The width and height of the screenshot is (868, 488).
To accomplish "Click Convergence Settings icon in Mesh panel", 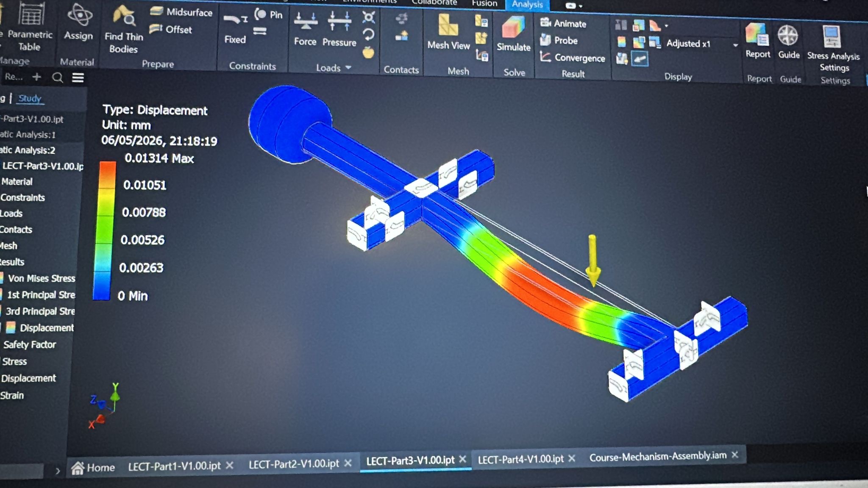I will point(482,55).
